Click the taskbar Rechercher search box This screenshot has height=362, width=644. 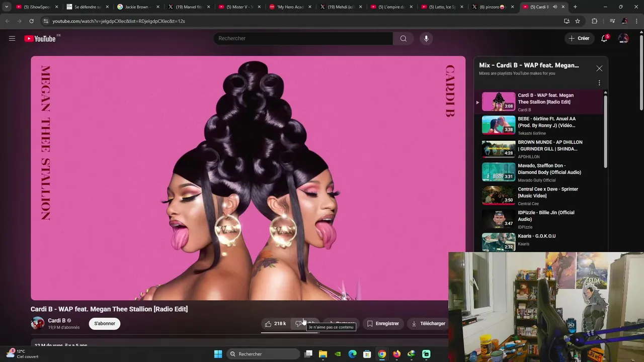point(263,354)
